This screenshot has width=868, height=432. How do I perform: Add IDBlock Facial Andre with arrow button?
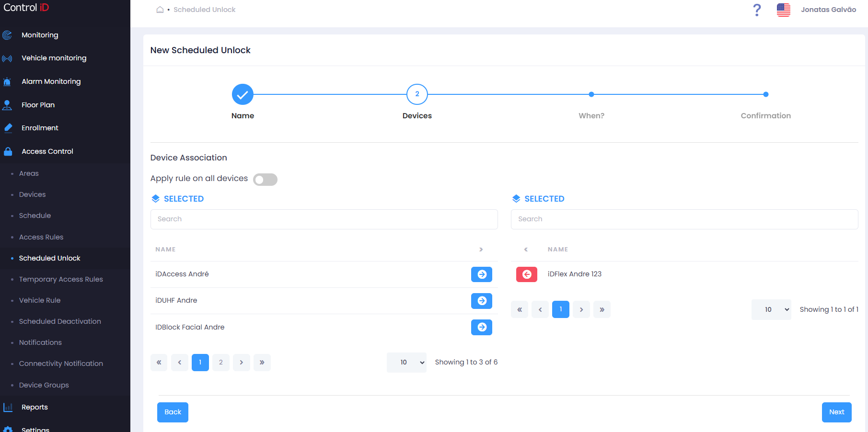click(482, 327)
